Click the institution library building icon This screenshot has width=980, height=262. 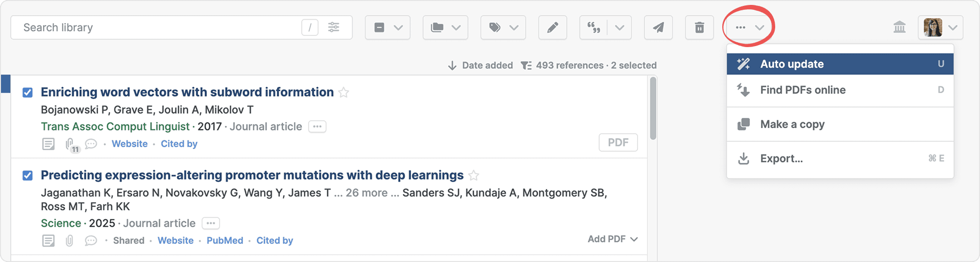point(899,27)
